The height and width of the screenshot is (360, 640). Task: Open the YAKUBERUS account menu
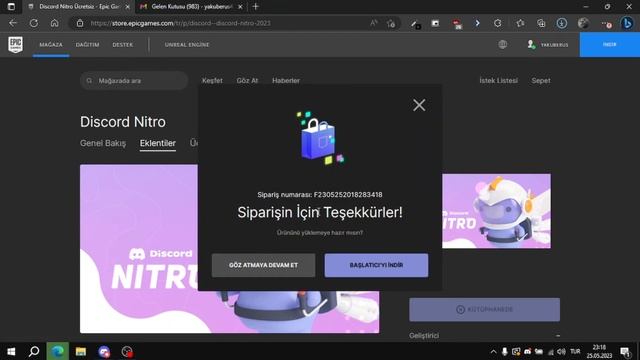coord(547,44)
